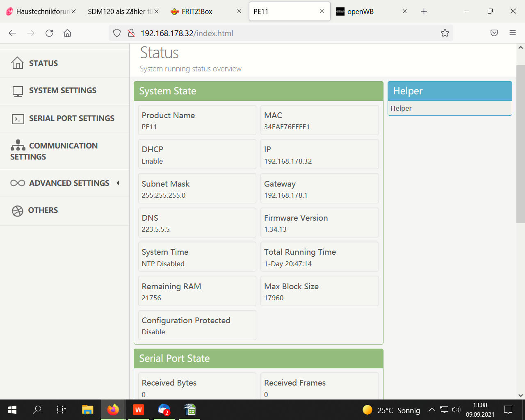Image resolution: width=525 pixels, height=420 pixels.
Task: Expand the Advanced Settings submenu arrow
Action: 118,183
